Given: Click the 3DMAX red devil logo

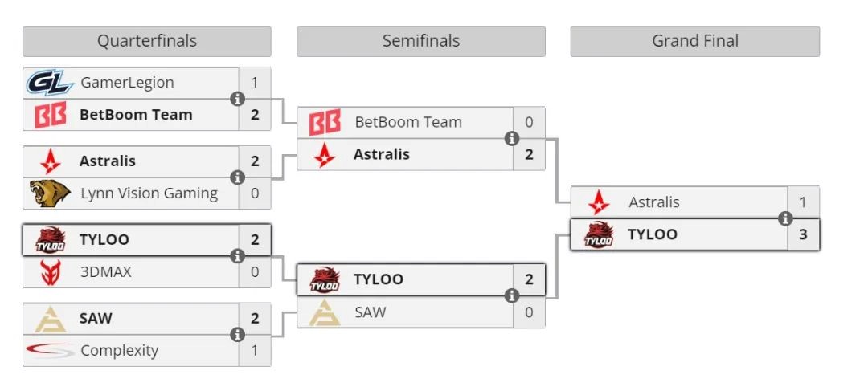Looking at the screenshot, I should [50, 272].
